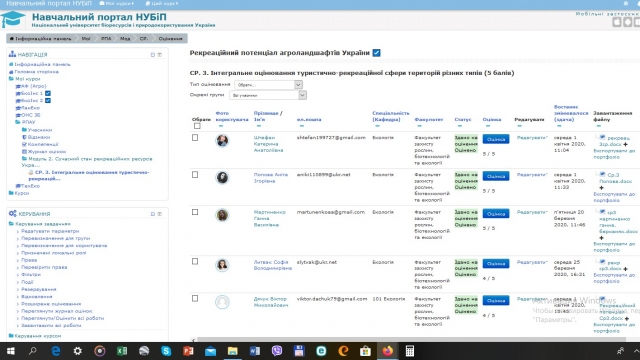Open the Тип оцінювання dropdown
640x360 pixels.
click(x=269, y=84)
